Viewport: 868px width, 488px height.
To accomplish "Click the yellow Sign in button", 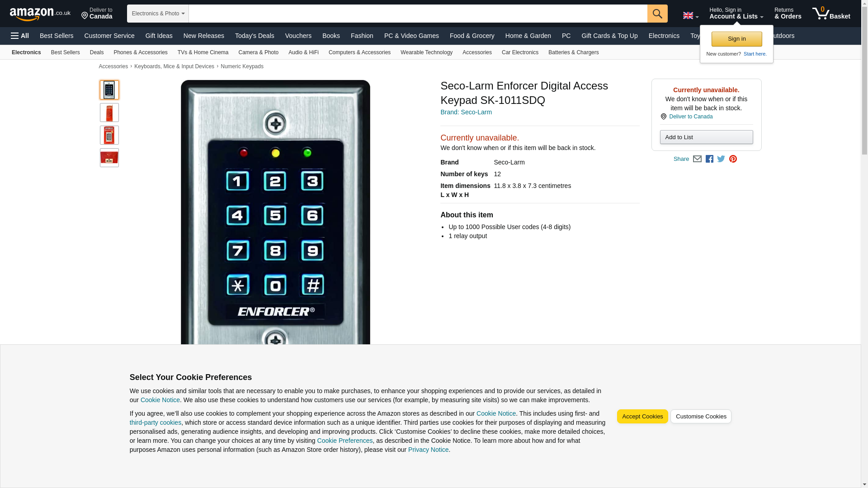I will pos(736,39).
